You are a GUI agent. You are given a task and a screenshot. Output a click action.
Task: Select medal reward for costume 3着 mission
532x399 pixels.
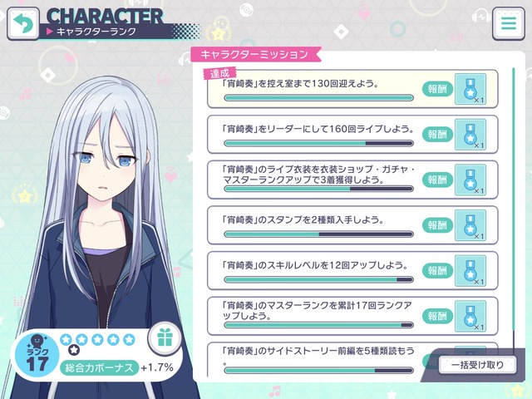(x=470, y=180)
